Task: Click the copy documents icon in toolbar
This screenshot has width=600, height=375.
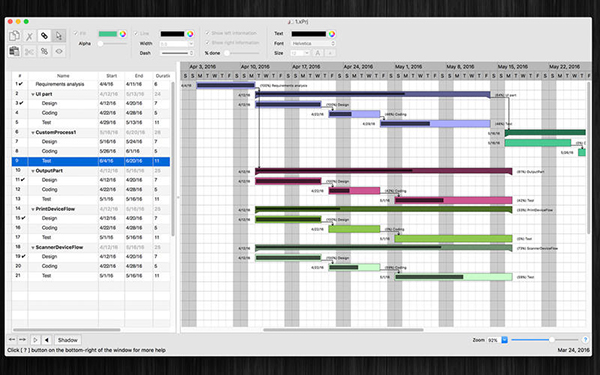Action: pyautogui.click(x=15, y=36)
